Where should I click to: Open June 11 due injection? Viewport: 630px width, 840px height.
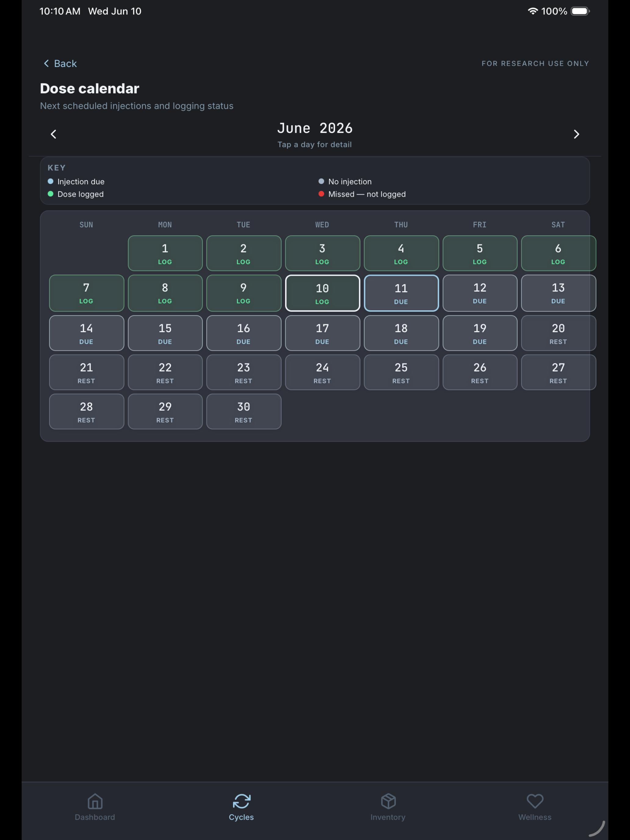coord(401,293)
